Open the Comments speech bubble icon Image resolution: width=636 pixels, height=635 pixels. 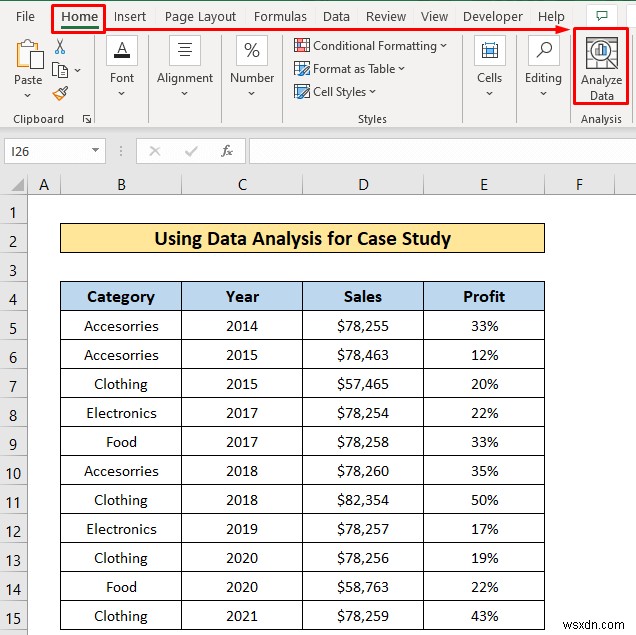coord(601,17)
